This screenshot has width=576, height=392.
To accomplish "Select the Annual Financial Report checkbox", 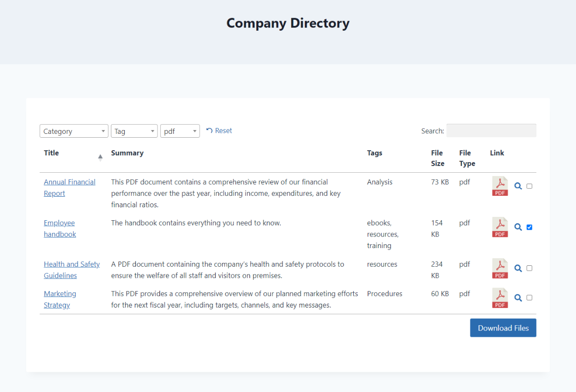I will [529, 186].
